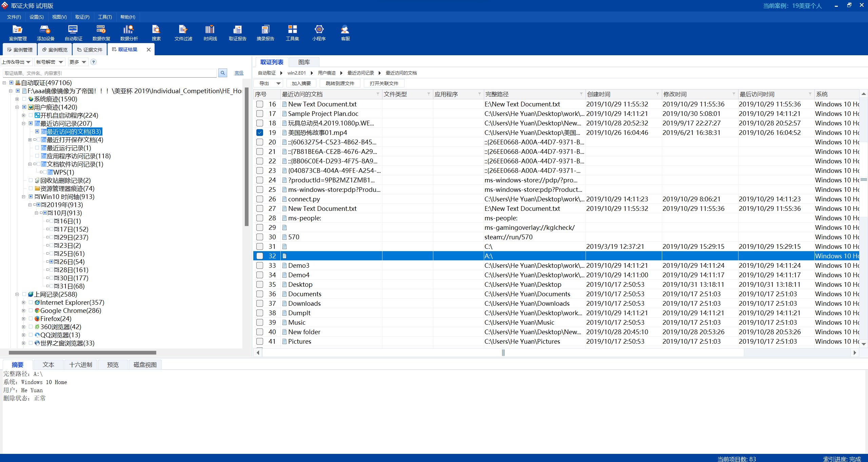The width and height of the screenshot is (868, 462).
Task: Click the horizontal scrollbar under the results table
Action: (503, 353)
